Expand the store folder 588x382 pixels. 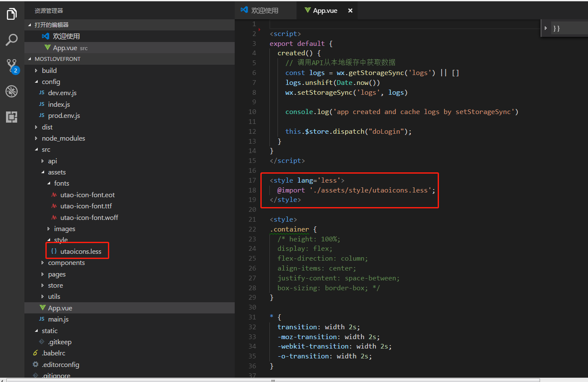(x=42, y=285)
